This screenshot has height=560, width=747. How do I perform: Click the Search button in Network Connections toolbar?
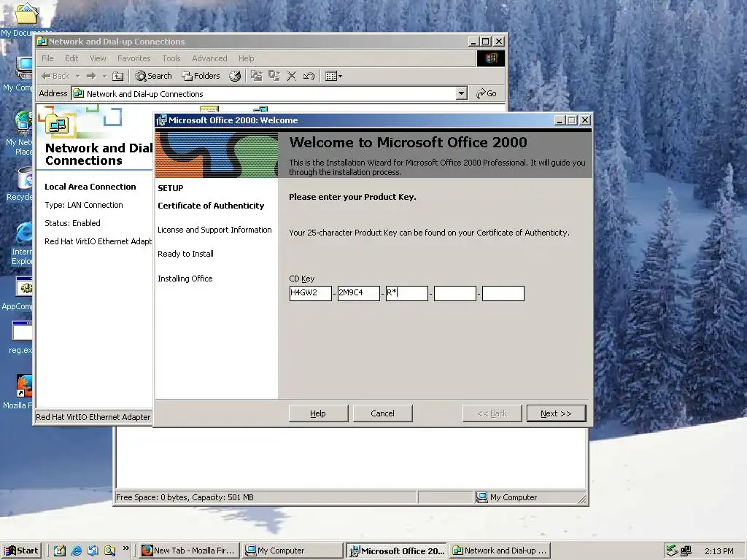[153, 76]
